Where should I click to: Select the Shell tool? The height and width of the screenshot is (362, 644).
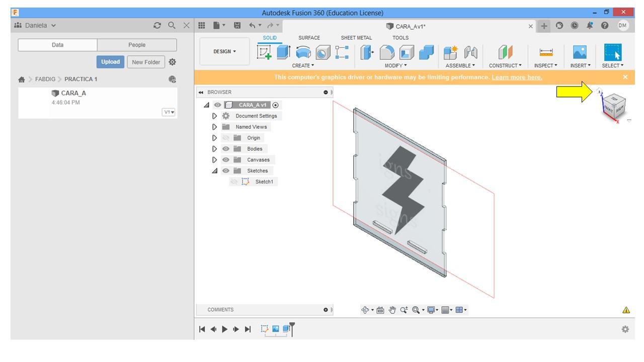pos(407,52)
